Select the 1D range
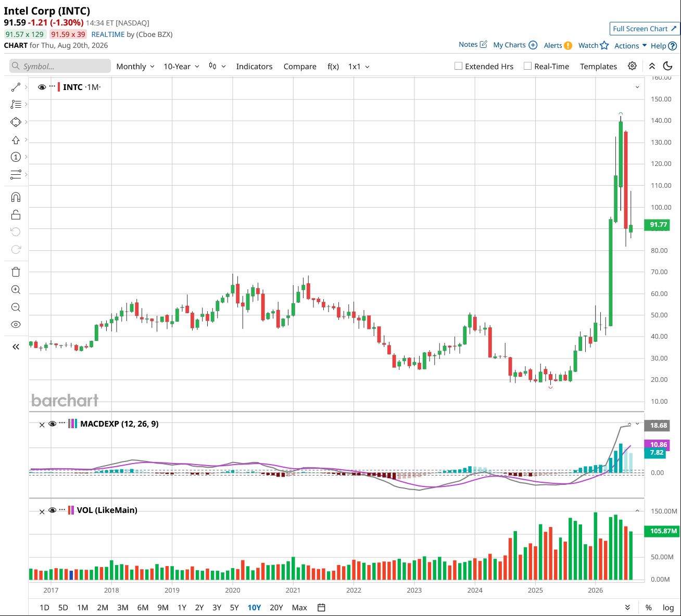 [44, 607]
